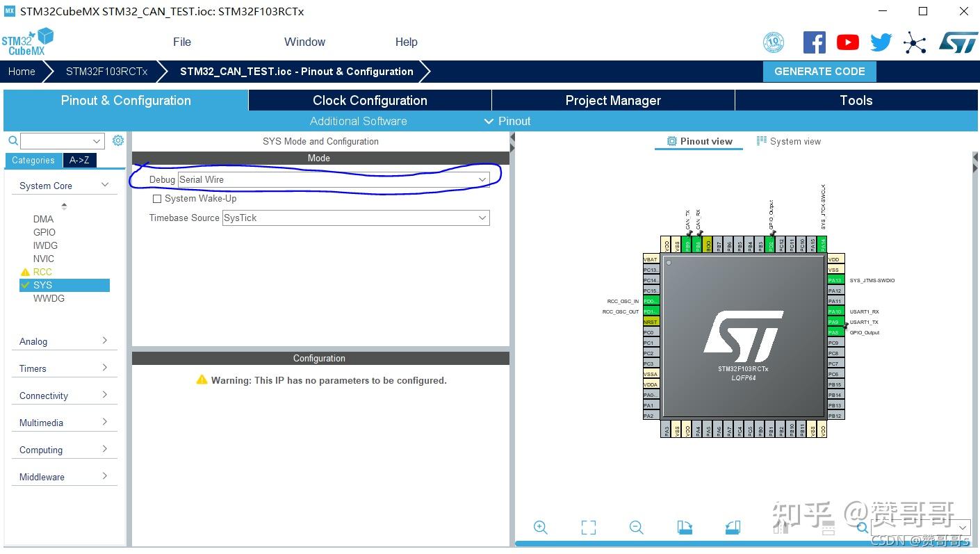Click the best-fit pinout view icon
Screen dimensions: 980x554
(588, 527)
